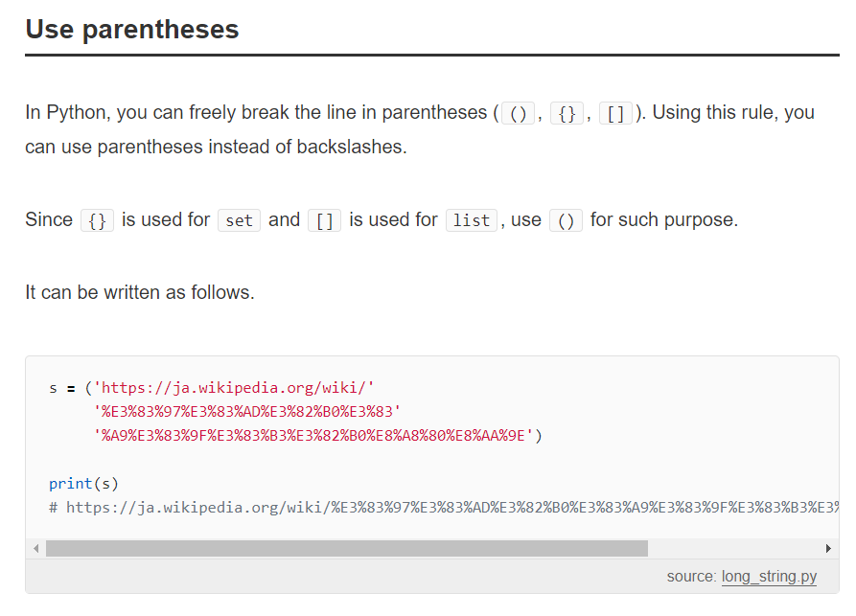Open the long_string.py source link

(769, 577)
